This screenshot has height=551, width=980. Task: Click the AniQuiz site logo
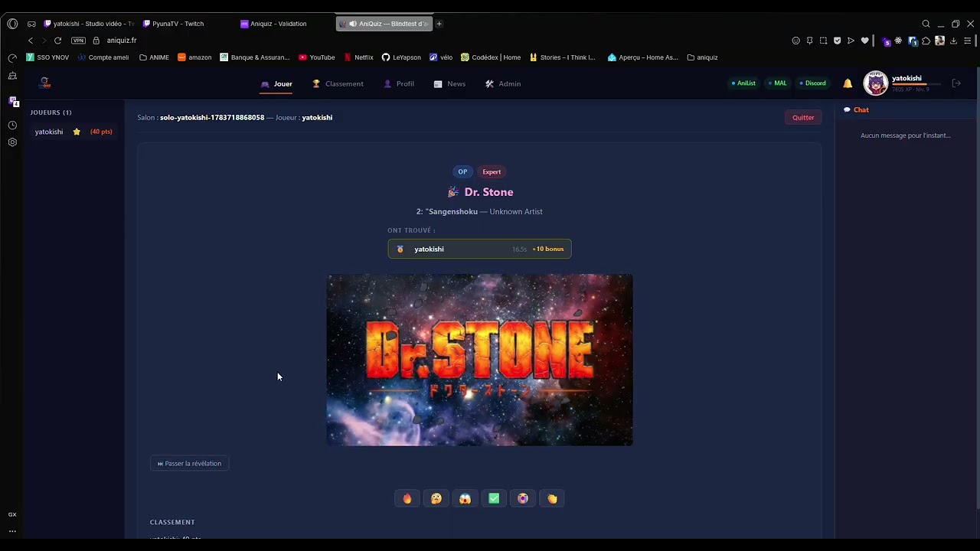pos(45,83)
